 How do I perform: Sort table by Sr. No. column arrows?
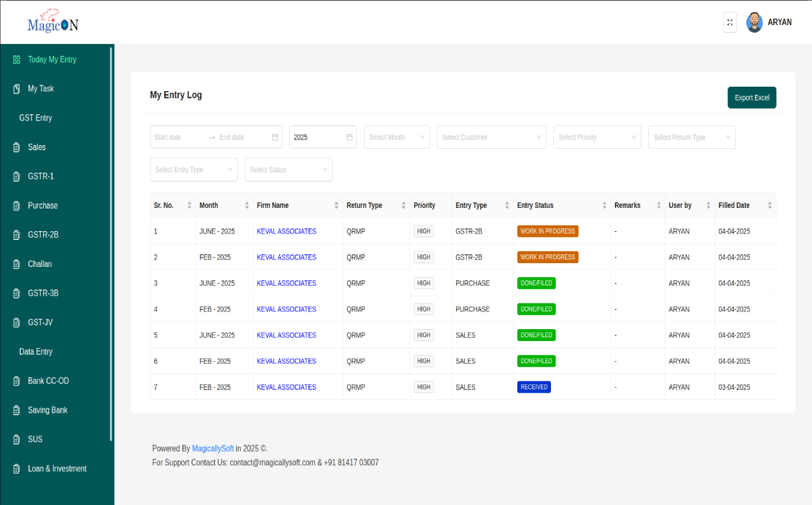(190, 205)
